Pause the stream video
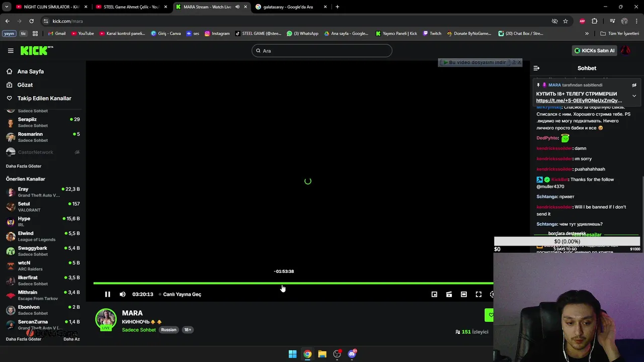This screenshot has height=362, width=644. [107, 294]
